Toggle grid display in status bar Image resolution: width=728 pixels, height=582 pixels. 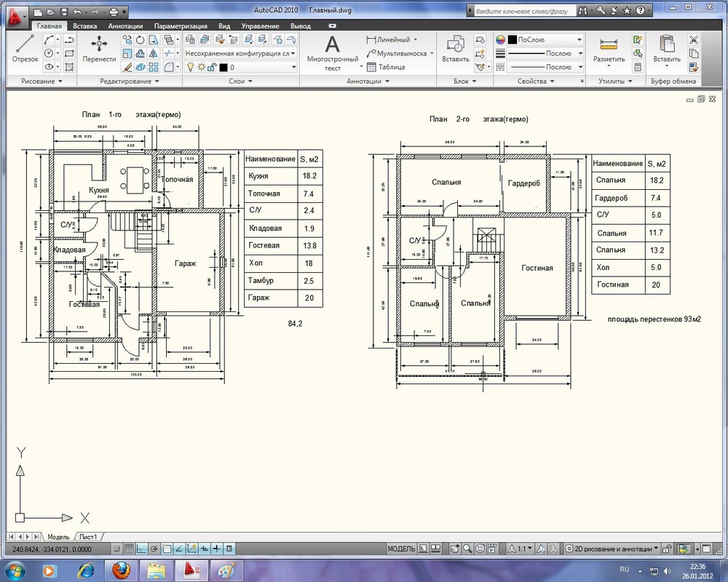click(x=129, y=548)
